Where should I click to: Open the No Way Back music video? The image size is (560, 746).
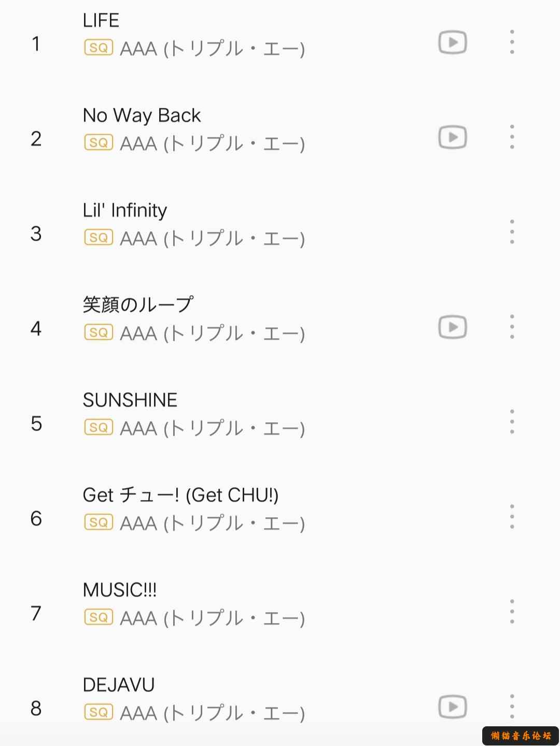pyautogui.click(x=453, y=137)
